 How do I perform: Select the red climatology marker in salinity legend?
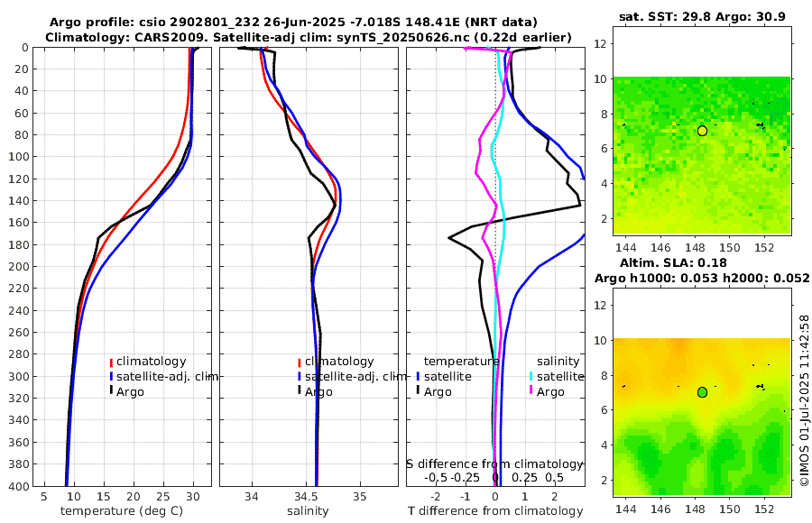[300, 362]
